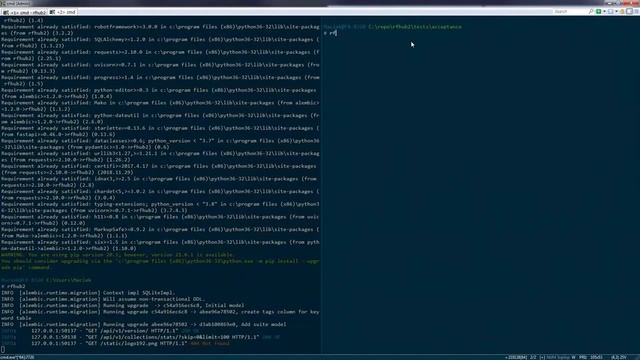Click the lock icon in the toolbar
The width and height of the screenshot is (640, 360).
(x=622, y=11)
